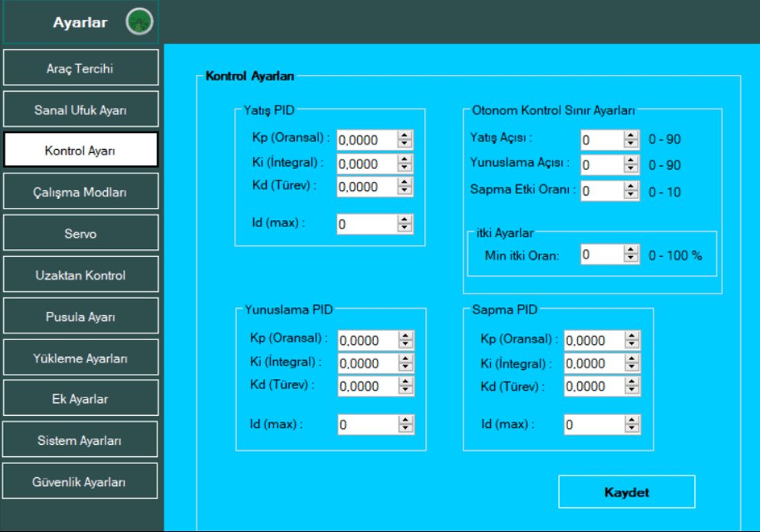
Task: Click the Otonom Kontrol Sınır Ayarları heading
Action: [x=553, y=111]
